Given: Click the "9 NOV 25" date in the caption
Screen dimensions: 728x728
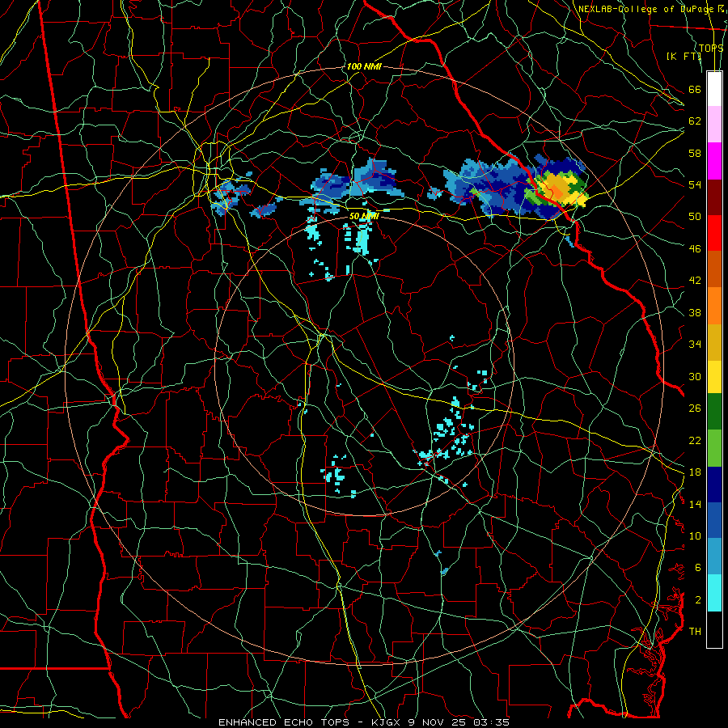Looking at the screenshot, I should tap(438, 722).
